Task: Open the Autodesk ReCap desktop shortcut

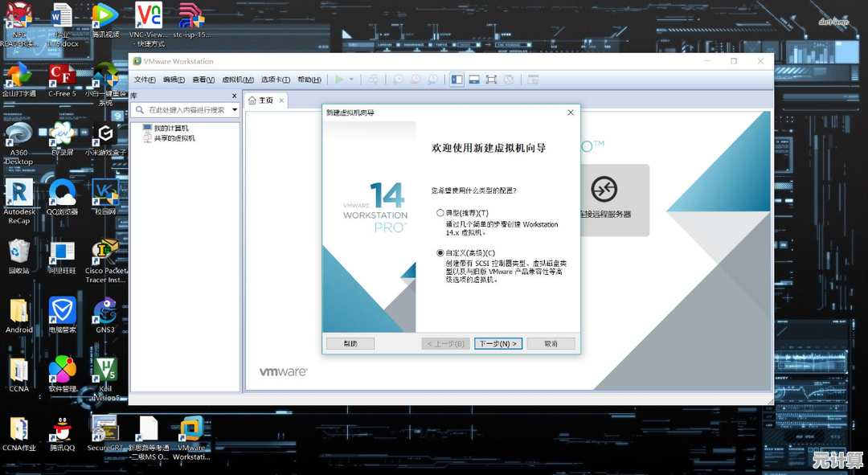Action: pyautogui.click(x=18, y=202)
